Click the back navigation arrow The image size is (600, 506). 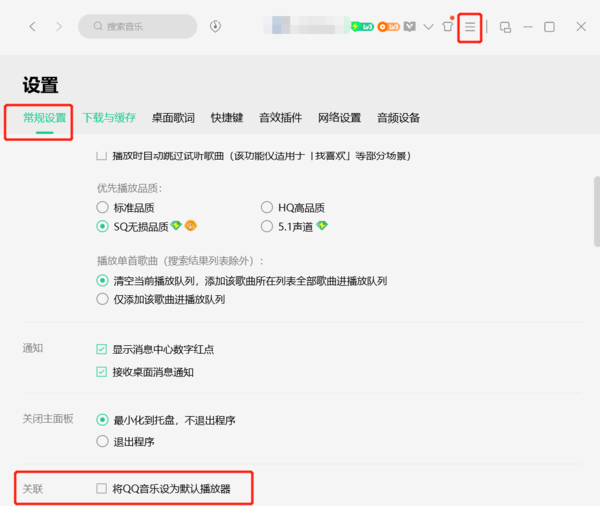[33, 26]
